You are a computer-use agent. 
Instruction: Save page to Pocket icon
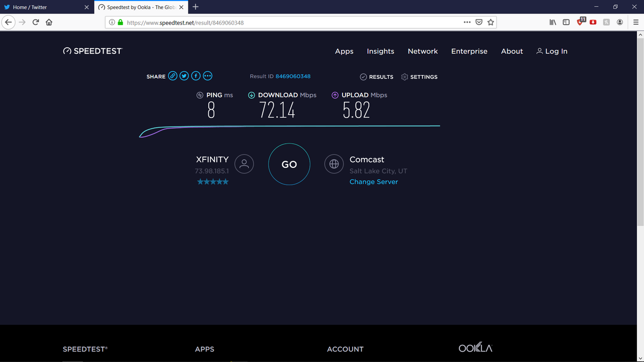[x=479, y=23]
